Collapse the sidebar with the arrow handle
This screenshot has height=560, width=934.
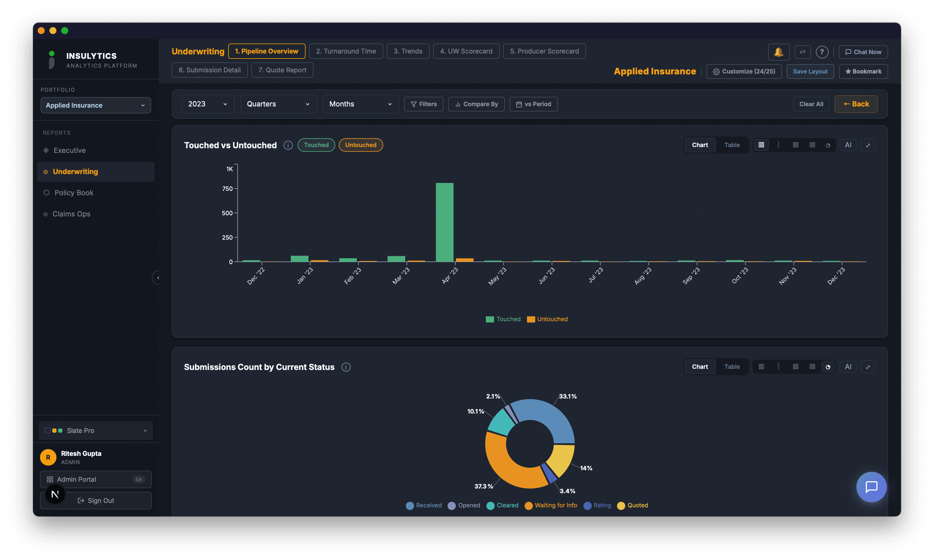156,278
